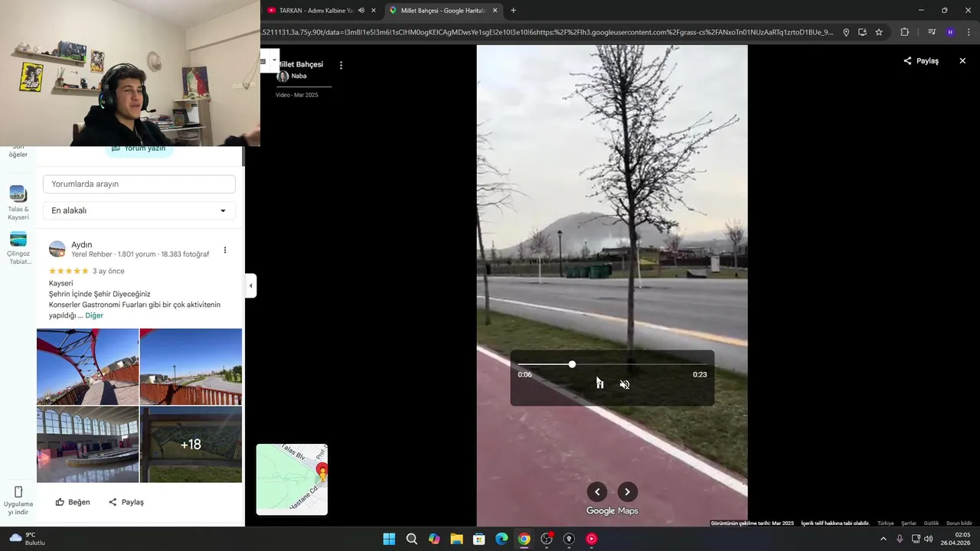
Task: Open the install app icon in the address bar
Action: 862,32
